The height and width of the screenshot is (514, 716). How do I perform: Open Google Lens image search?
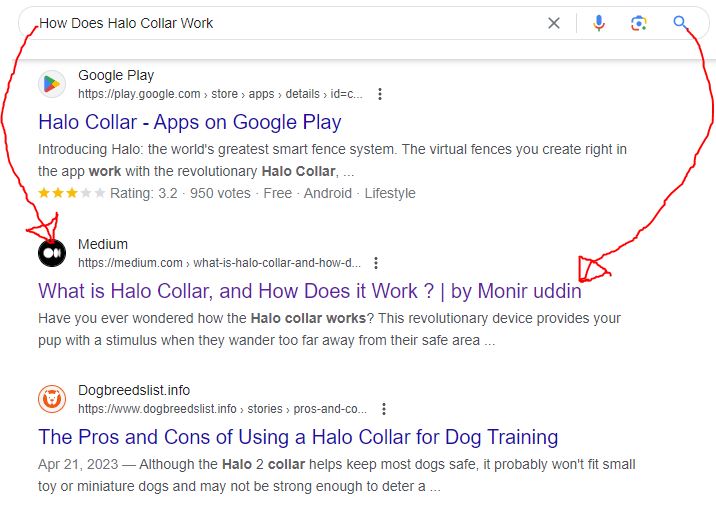(x=639, y=23)
